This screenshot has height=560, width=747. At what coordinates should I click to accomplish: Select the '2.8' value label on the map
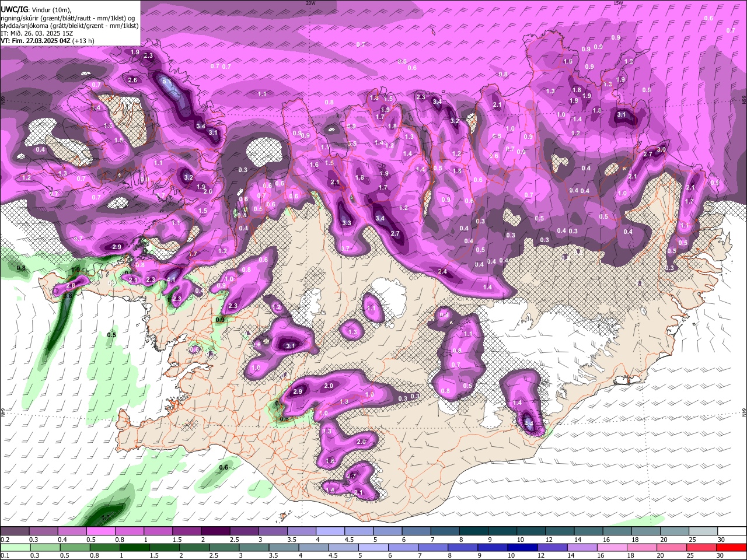pyautogui.click(x=71, y=285)
